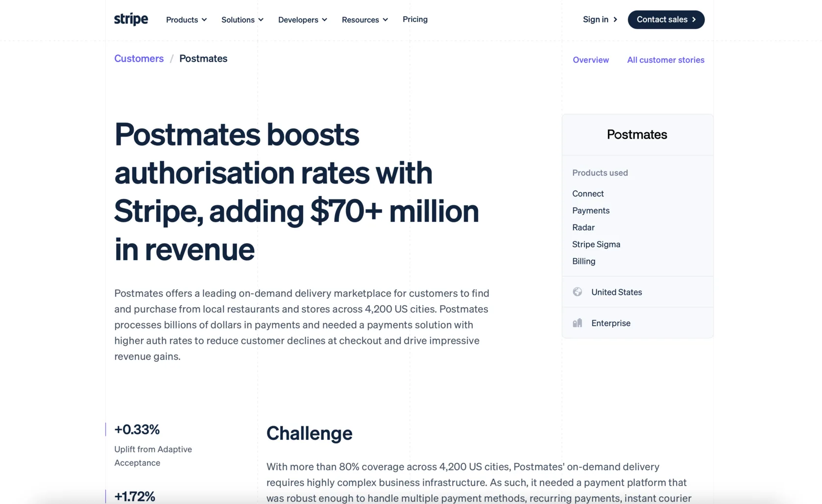Open All customer stories
The image size is (822, 504).
tap(666, 60)
